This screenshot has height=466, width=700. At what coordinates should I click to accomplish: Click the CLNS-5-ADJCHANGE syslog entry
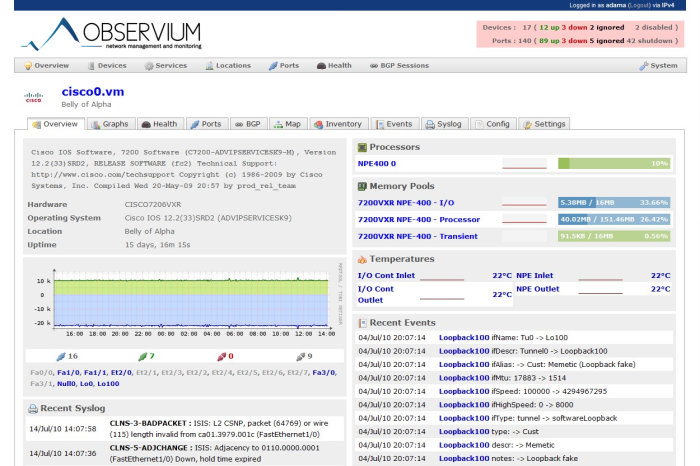[x=185, y=454]
